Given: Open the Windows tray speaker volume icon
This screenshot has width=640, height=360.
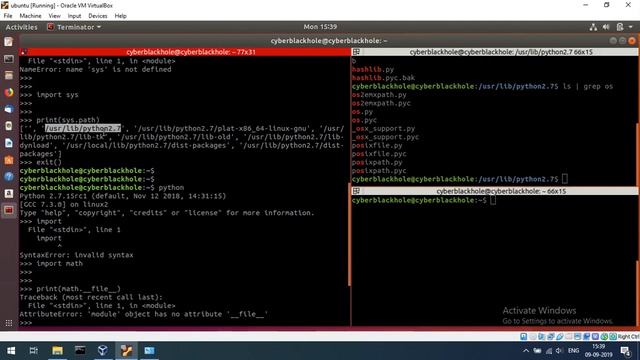Looking at the screenshot, I should pos(559,351).
